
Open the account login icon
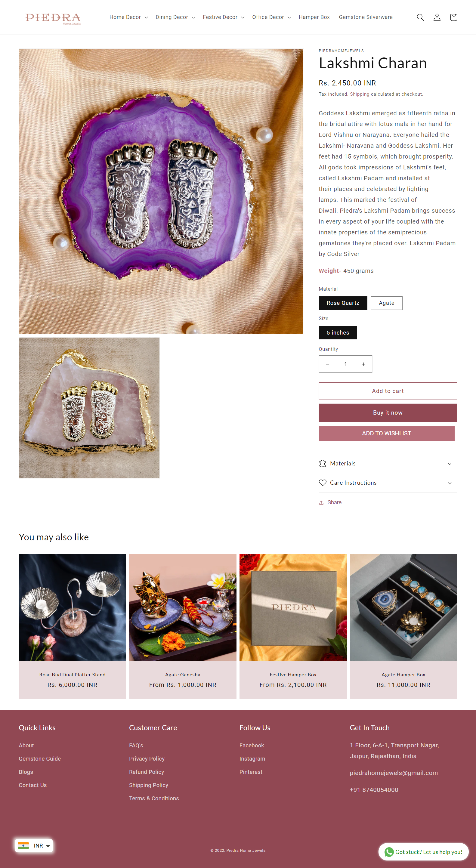(x=437, y=17)
